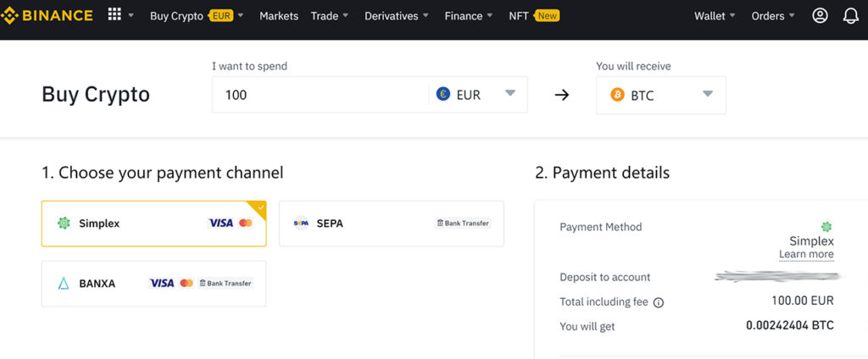Viewport: 868px width, 359px height.
Task: Click the BANXA triangle logo
Action: 63,283
